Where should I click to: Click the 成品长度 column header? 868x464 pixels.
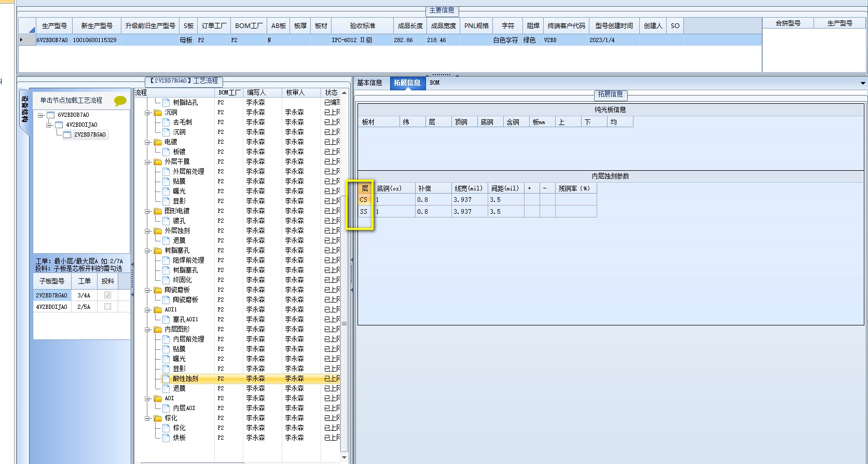(410, 26)
